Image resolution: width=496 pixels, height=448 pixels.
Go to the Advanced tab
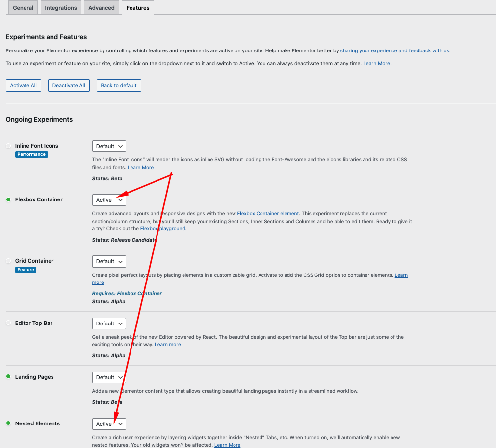tap(102, 8)
